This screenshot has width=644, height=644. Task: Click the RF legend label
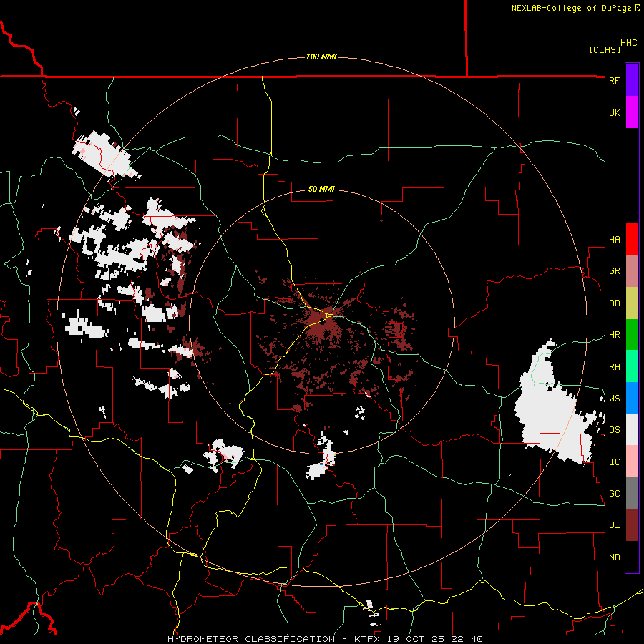(x=614, y=80)
